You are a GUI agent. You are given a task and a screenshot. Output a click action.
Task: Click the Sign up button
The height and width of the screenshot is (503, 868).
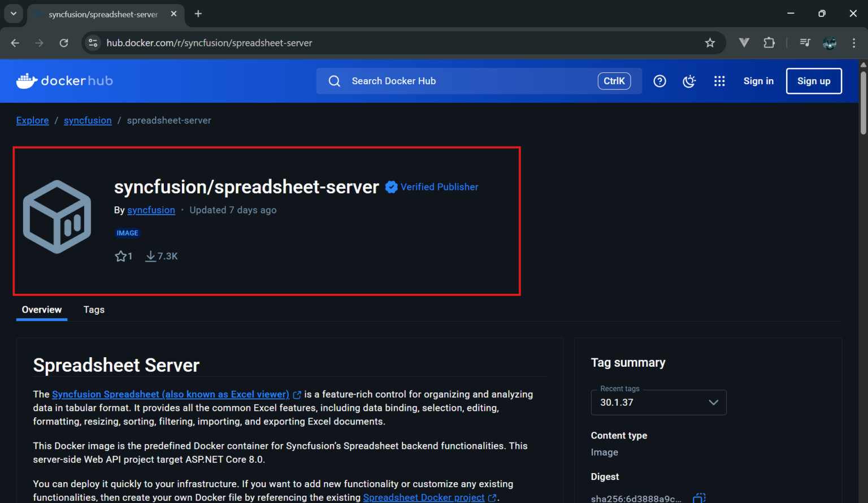(814, 81)
